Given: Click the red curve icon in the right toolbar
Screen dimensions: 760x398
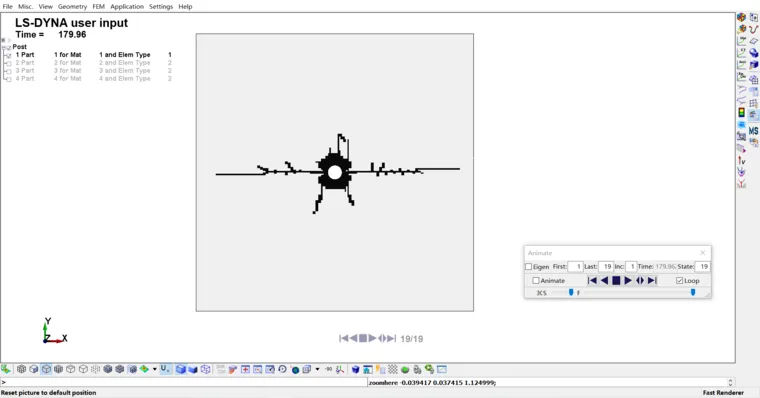Looking at the screenshot, I should click(754, 29).
